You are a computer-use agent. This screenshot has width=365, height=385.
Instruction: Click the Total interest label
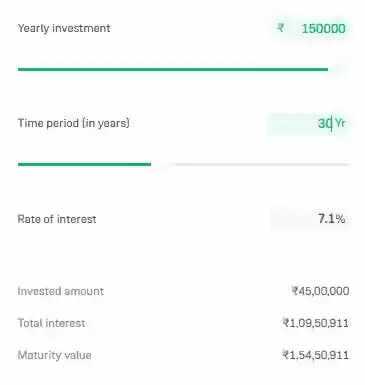[x=51, y=323]
